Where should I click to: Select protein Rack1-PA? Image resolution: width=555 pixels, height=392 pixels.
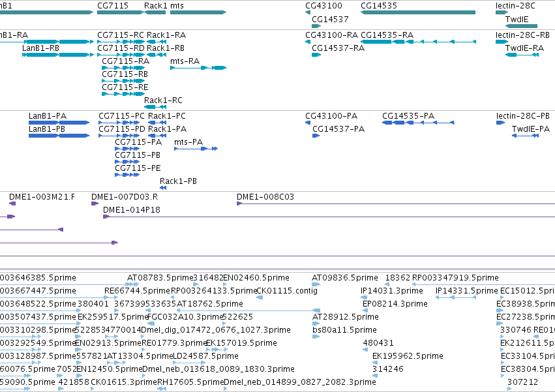pyautogui.click(x=167, y=129)
